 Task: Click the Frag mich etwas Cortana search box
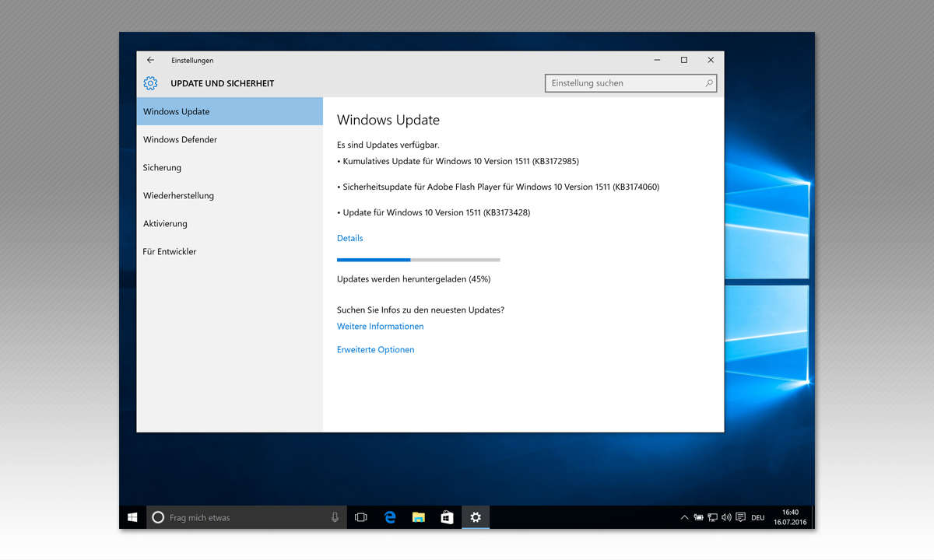pos(247,517)
